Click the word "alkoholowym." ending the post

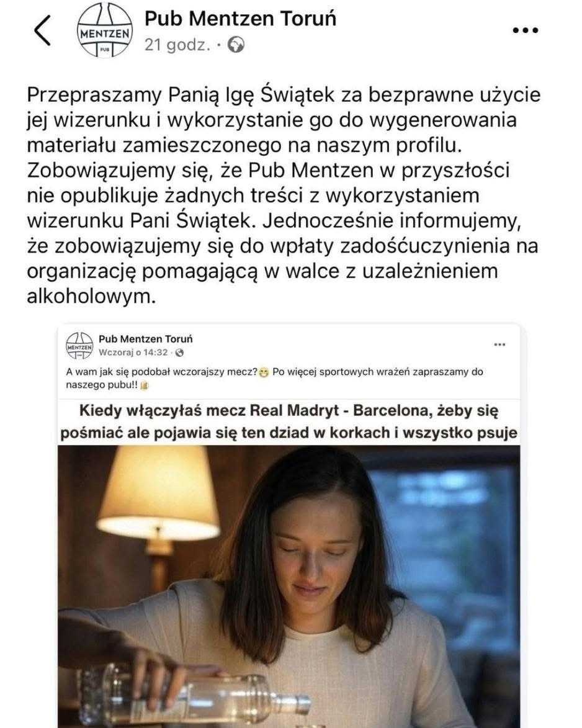[x=91, y=296]
